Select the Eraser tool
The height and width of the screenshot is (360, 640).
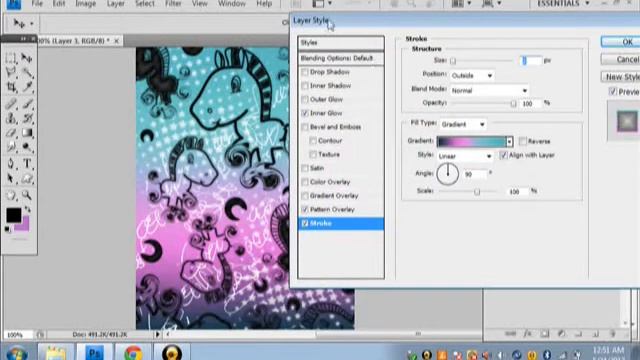pyautogui.click(x=11, y=133)
